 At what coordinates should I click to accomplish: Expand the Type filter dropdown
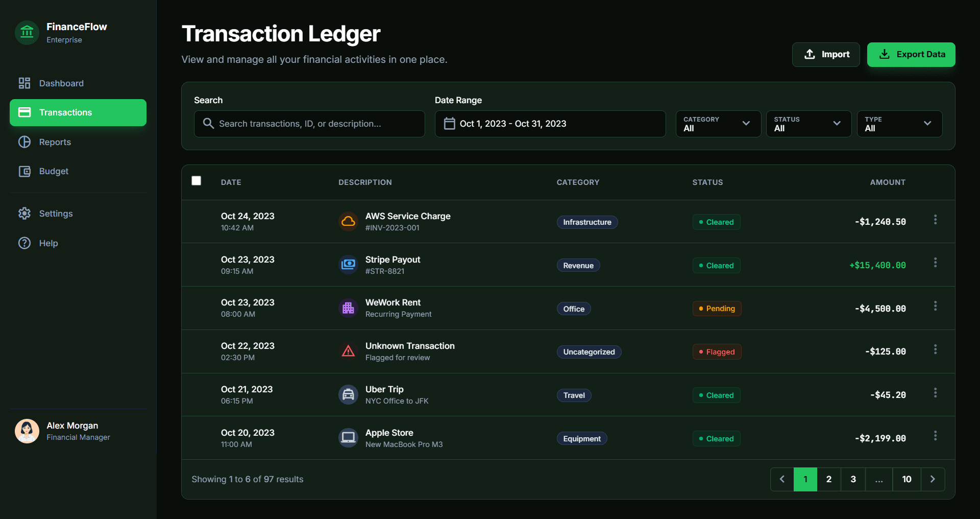(x=899, y=124)
